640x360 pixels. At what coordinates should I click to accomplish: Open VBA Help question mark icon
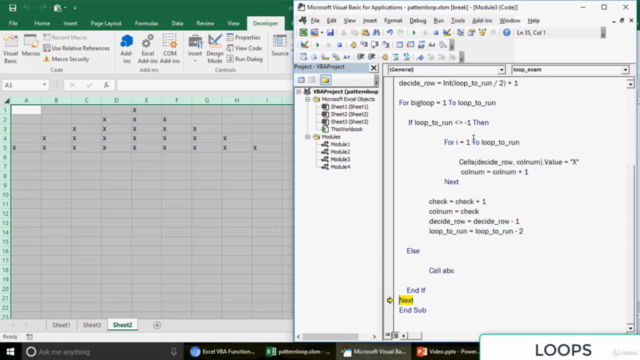pos(507,33)
